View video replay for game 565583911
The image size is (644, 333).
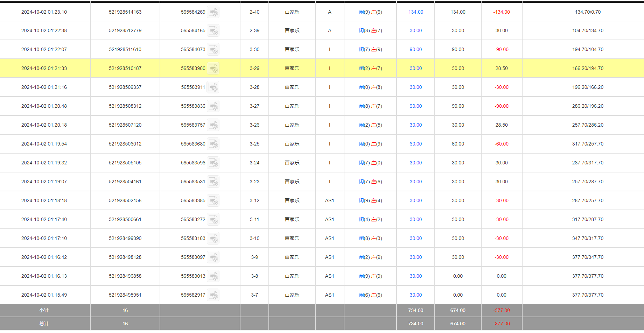[x=213, y=88]
